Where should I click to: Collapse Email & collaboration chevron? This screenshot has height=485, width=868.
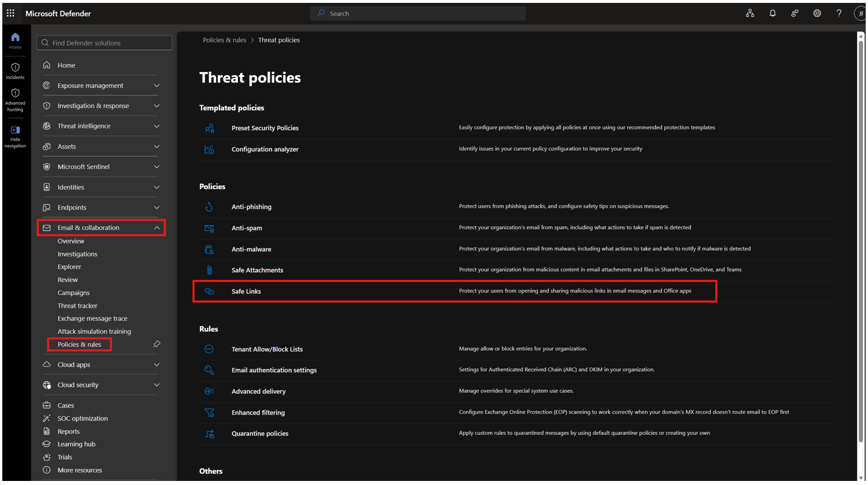(157, 228)
